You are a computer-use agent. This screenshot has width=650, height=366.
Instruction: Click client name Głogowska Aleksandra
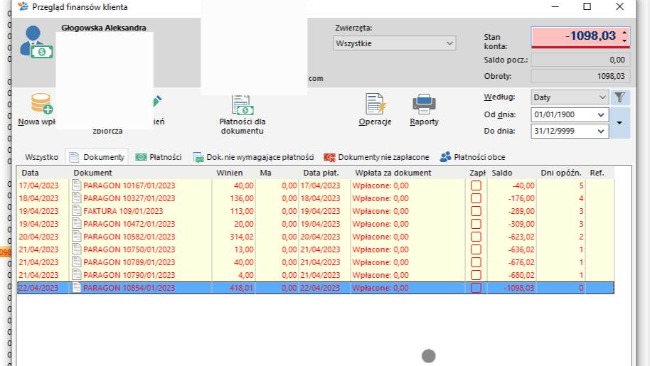point(104,28)
